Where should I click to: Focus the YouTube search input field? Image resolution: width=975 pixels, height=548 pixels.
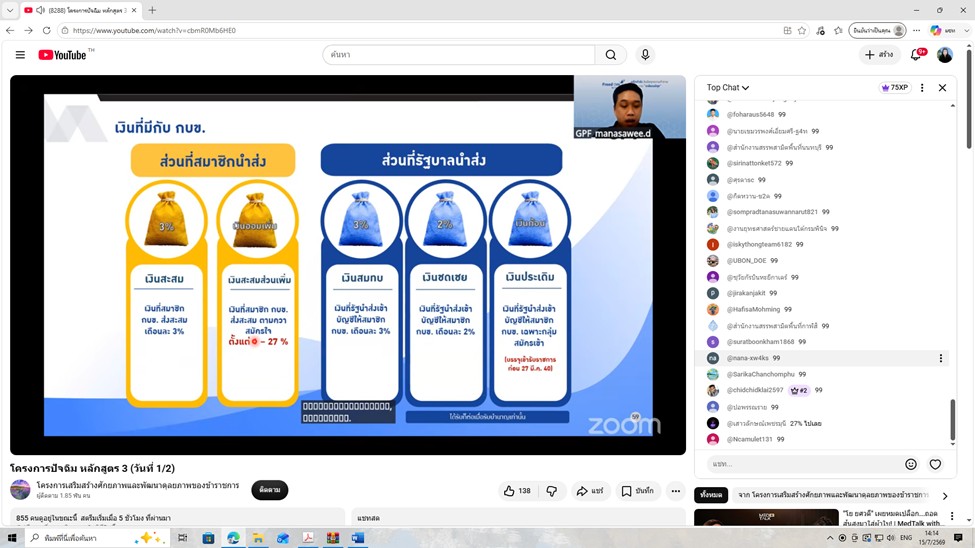[x=459, y=55]
